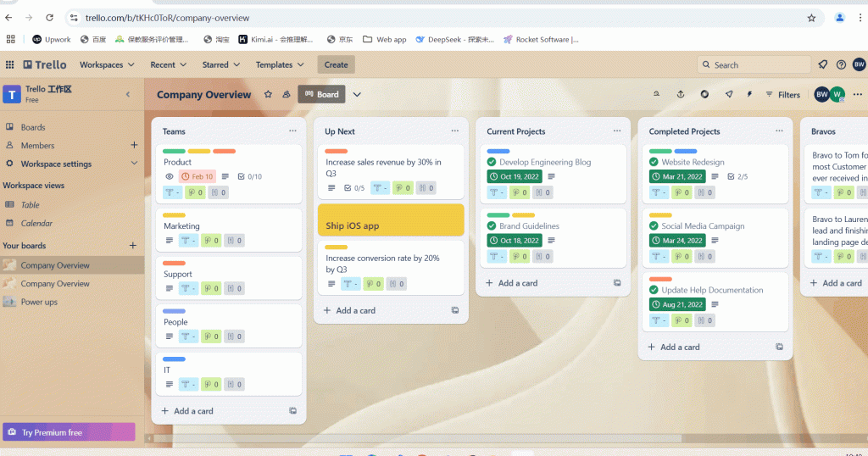Add a card to Teams list
Screen dimensions: 868x456
tap(187, 411)
